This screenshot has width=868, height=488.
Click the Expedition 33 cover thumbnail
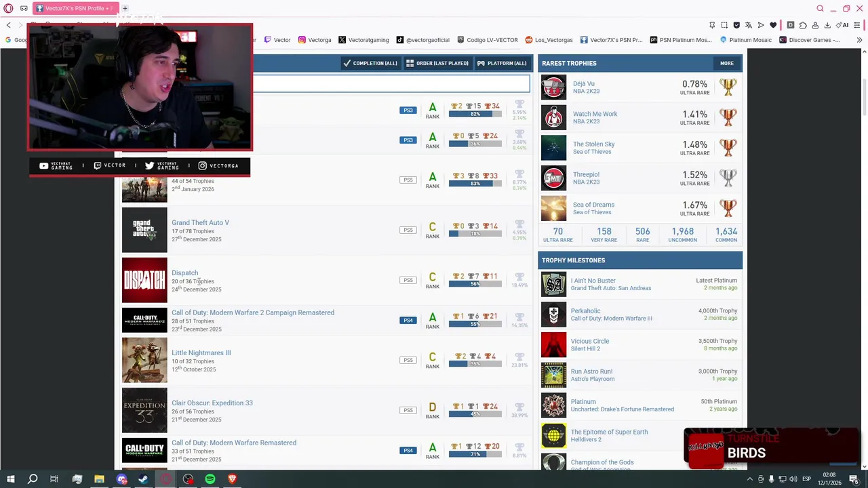144,410
